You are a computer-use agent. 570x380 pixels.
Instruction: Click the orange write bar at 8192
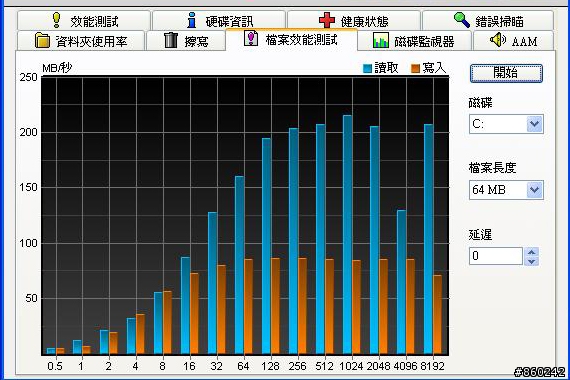click(437, 315)
